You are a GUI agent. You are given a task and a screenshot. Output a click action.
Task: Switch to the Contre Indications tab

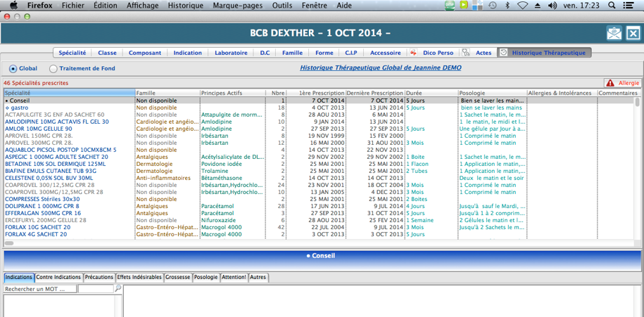tap(59, 278)
